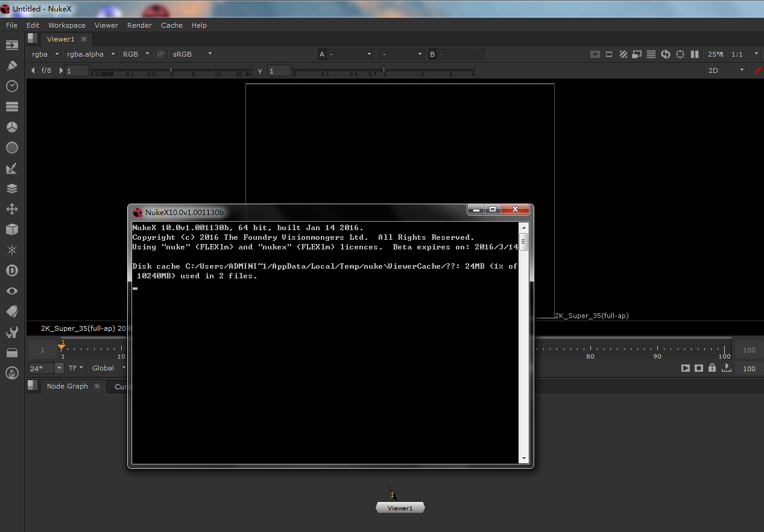Screen dimensions: 764x532
Task: Open the TF timeline mode dropdown
Action: click(75, 368)
